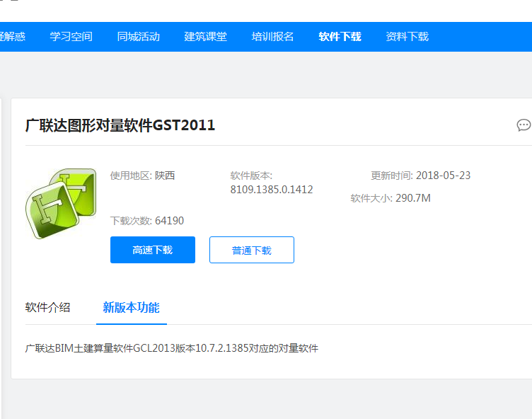Switch to the 软件介绍 tab

coord(47,307)
